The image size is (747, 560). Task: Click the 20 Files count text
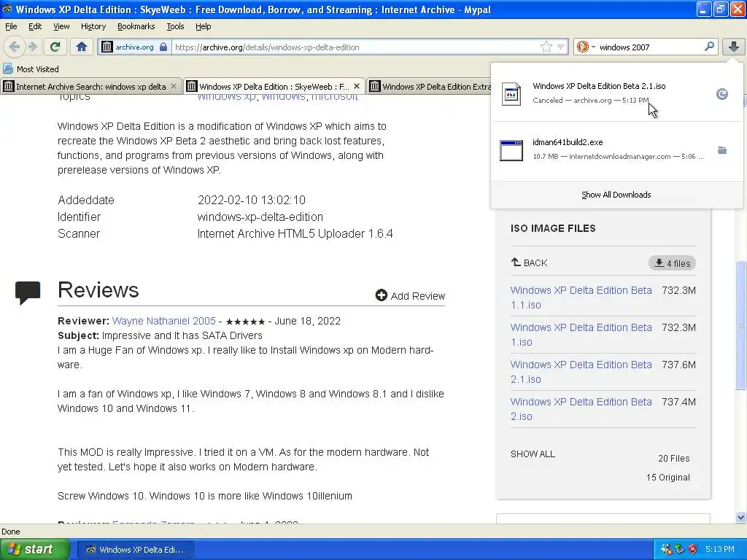(673, 458)
